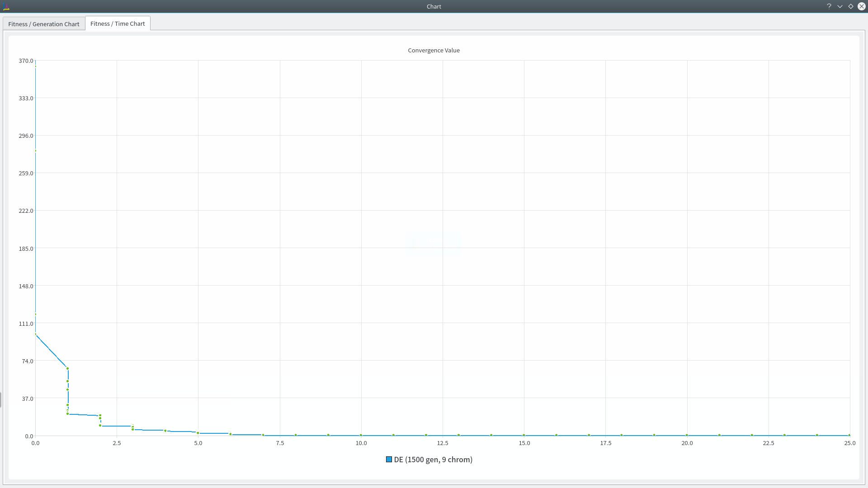Click the question mark help icon
Viewport: 868px width, 488px height.
pyautogui.click(x=829, y=6)
